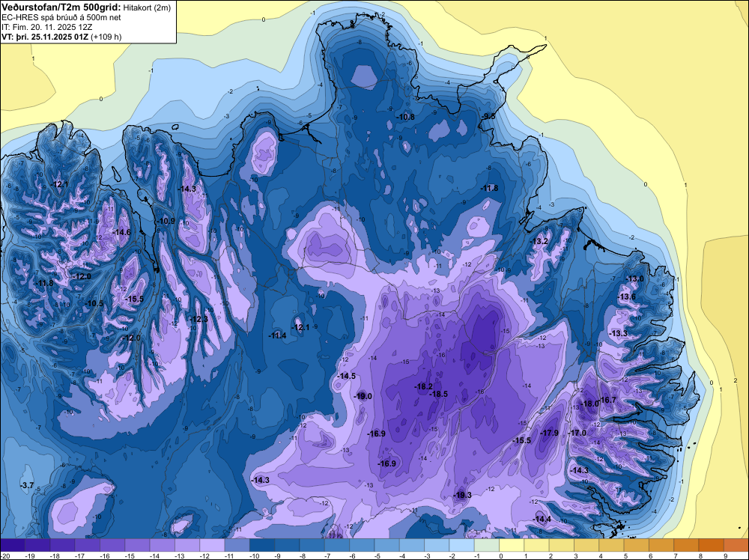Screen dimensions: 749x560
Task: Select the -19.0 temperature reading
Action: coord(363,396)
